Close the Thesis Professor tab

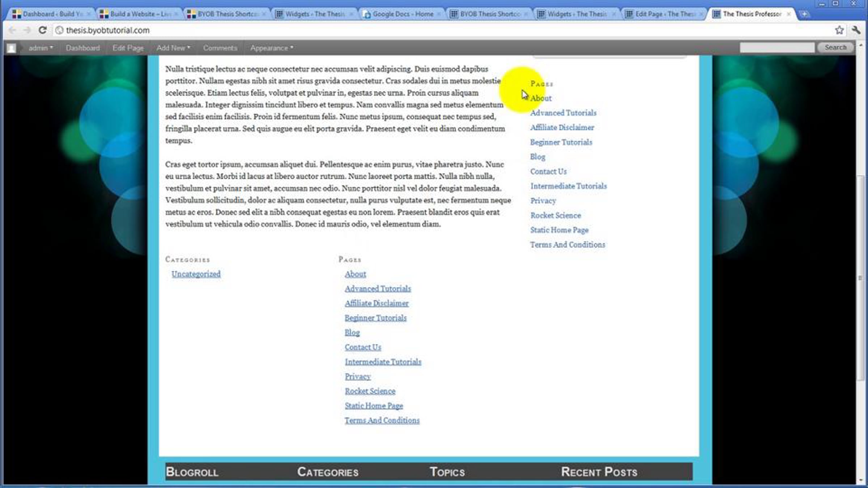click(789, 14)
